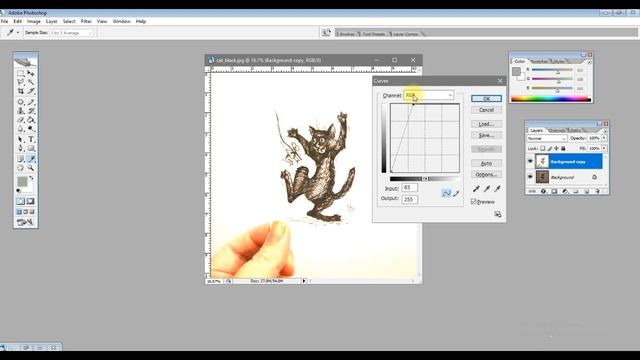Screen dimensions: 640x360
Task: Open the Layers panel options menu
Action: 605,131
